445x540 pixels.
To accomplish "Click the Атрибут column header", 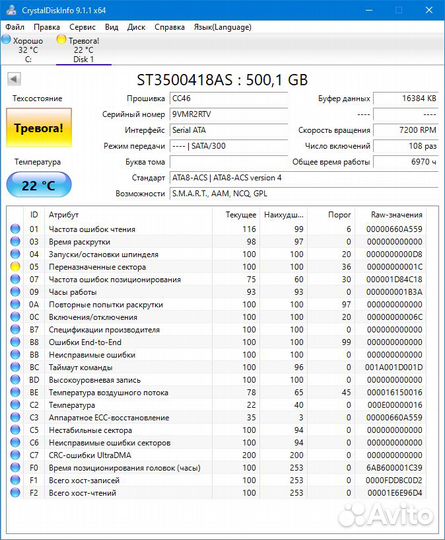I will coord(128,215).
